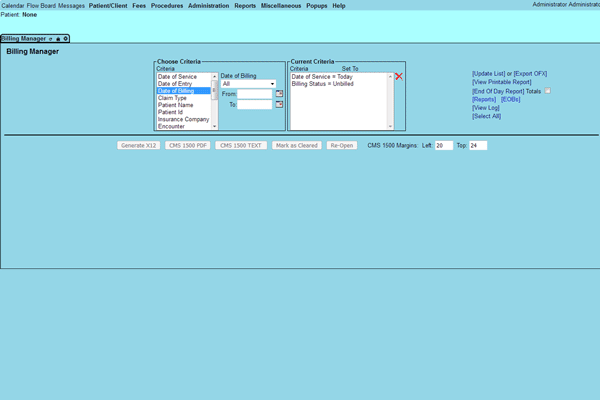The width and height of the screenshot is (600, 400).
Task: Click the From date text field
Action: pos(254,94)
